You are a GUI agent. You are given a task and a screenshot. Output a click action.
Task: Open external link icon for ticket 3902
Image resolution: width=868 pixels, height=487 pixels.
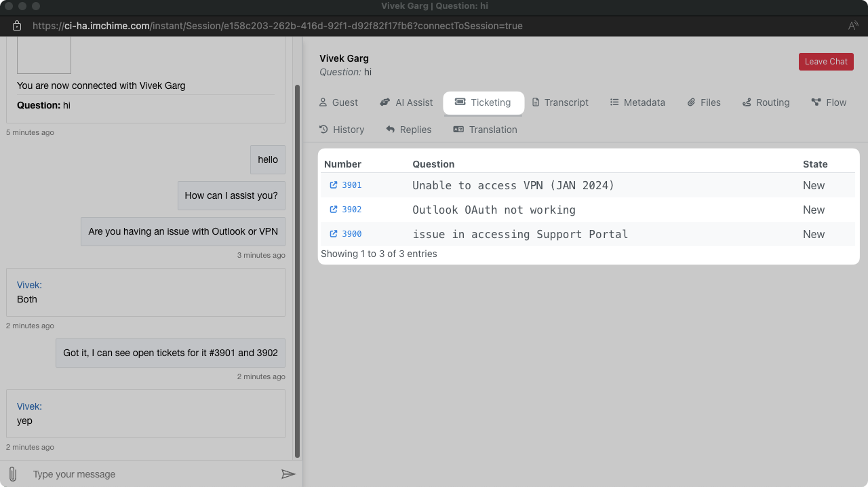tap(334, 210)
